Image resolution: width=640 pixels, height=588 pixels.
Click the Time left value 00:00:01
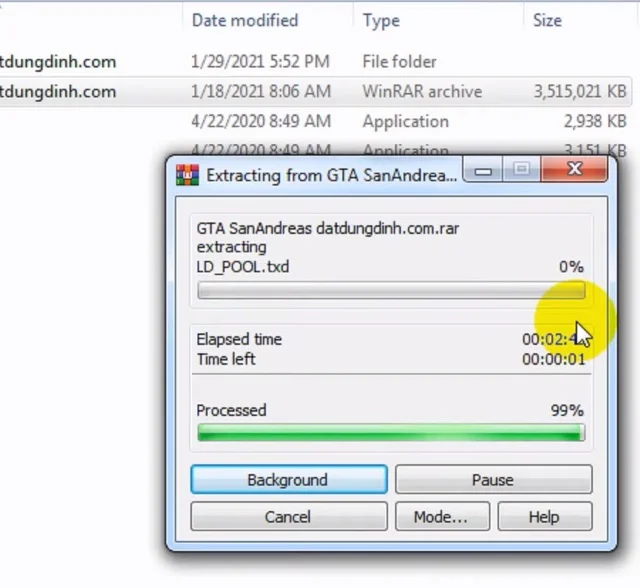pyautogui.click(x=553, y=359)
